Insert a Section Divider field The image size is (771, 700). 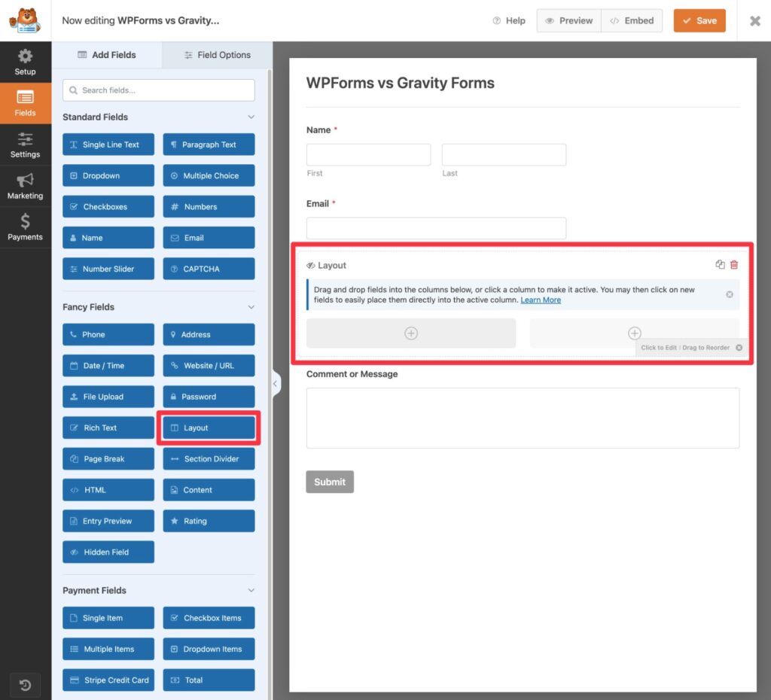[209, 458]
